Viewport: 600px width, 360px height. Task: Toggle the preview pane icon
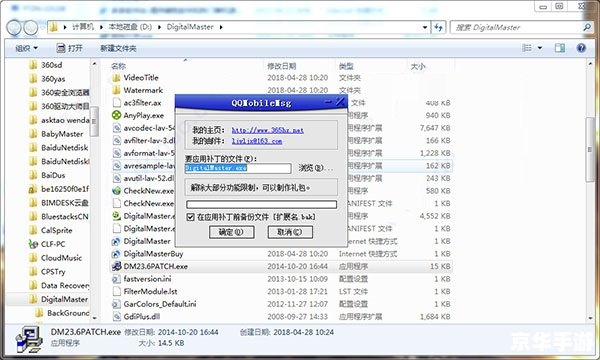click(559, 48)
